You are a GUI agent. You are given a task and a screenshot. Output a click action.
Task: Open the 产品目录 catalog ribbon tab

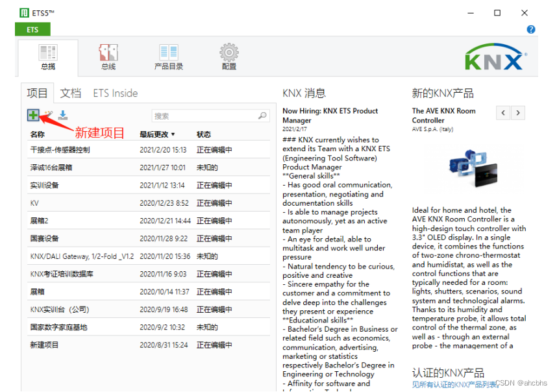tap(169, 58)
